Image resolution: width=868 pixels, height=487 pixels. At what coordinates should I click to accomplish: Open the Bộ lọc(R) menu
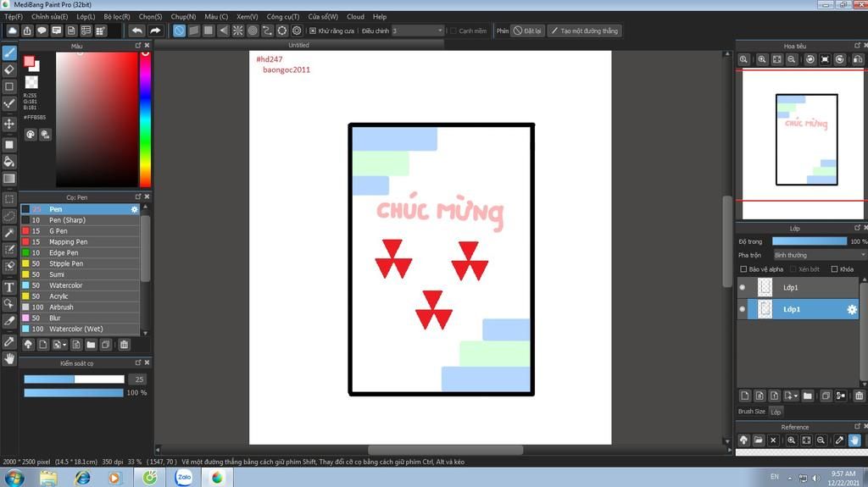pos(117,17)
